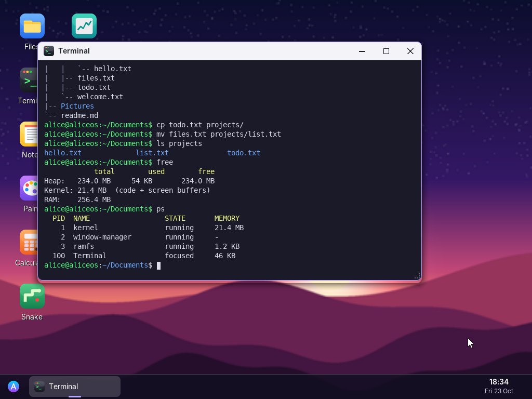Click the terminal cursor at prompt
The image size is (532, 399).
158,265
